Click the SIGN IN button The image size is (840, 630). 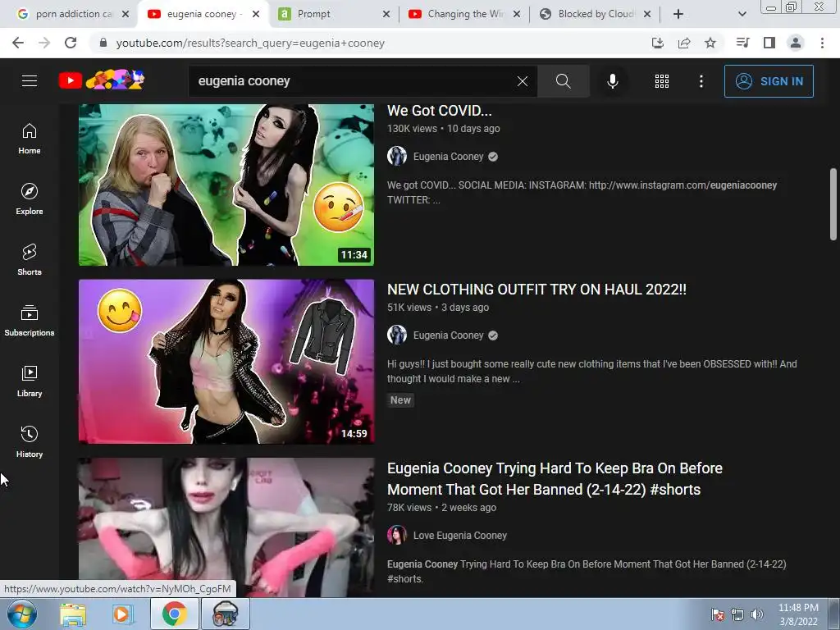pos(769,81)
